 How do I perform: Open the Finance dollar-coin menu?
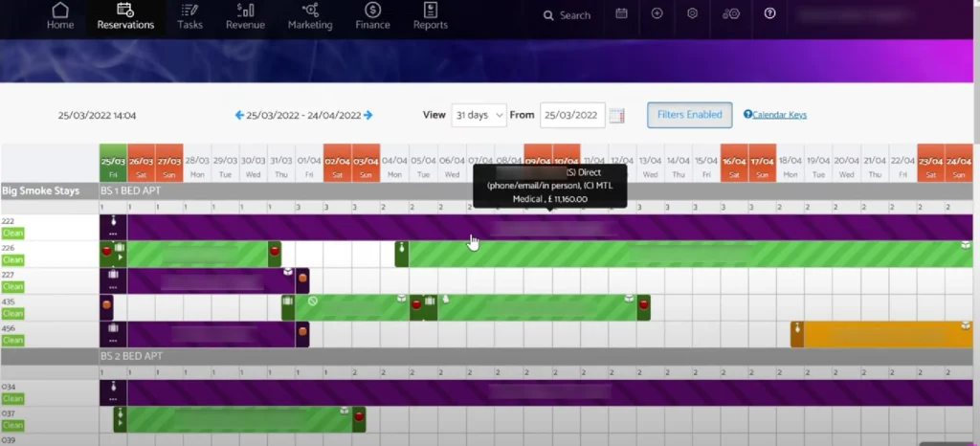(372, 16)
